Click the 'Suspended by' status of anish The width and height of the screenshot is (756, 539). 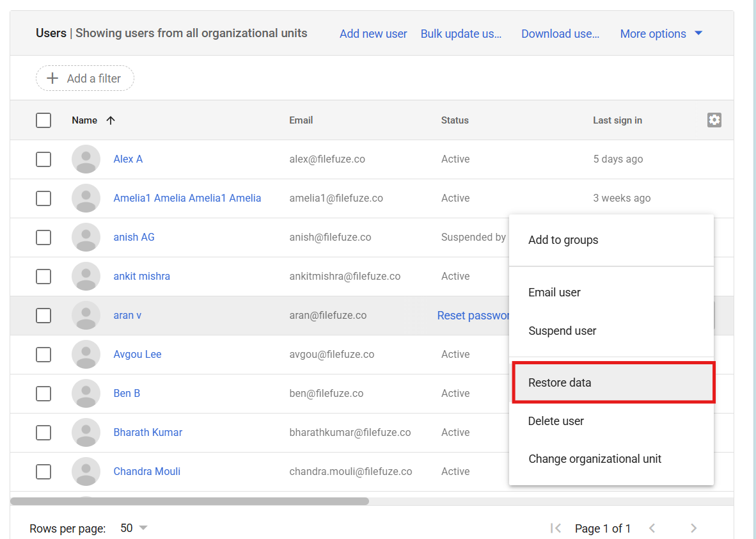click(473, 237)
